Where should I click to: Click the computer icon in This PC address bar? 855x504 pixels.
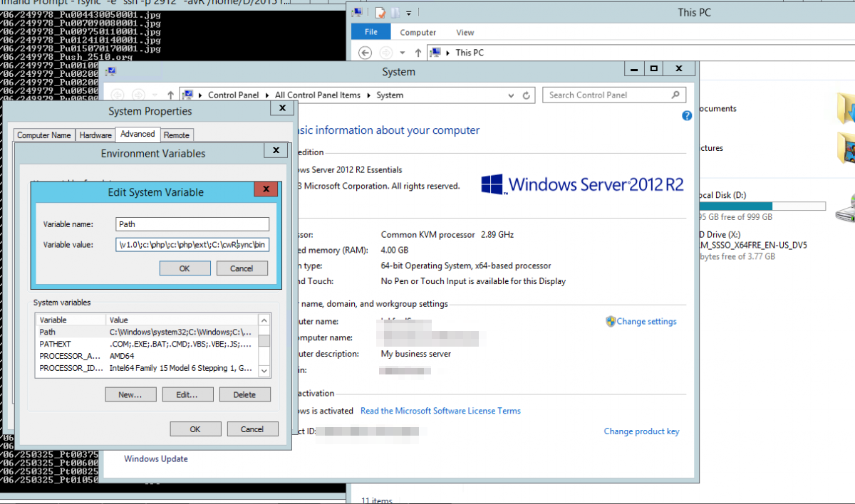coord(435,52)
